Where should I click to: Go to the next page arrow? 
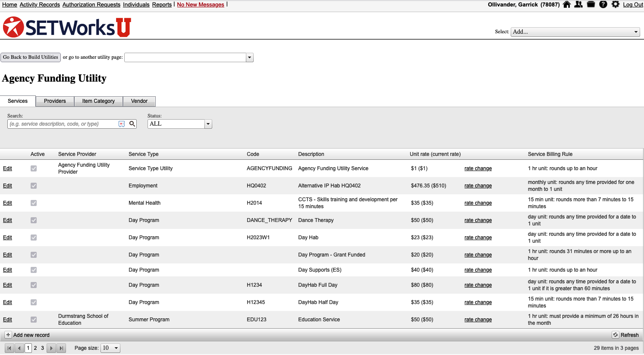[x=51, y=348]
